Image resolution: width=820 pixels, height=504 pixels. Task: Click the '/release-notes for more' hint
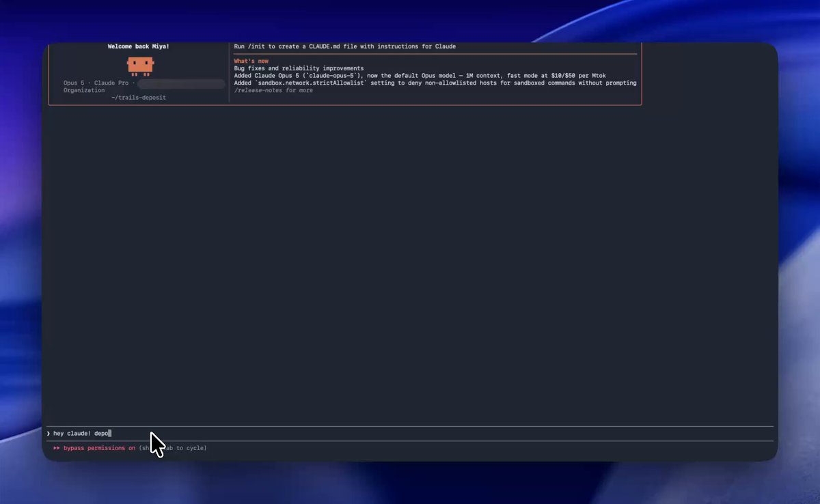pos(273,90)
